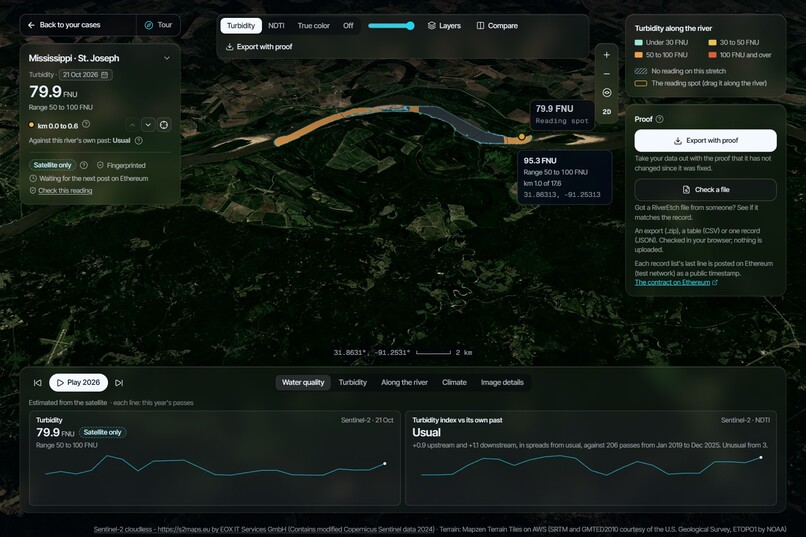This screenshot has height=537, width=806.
Task: Zoom in the map with plus button
Action: pos(607,55)
